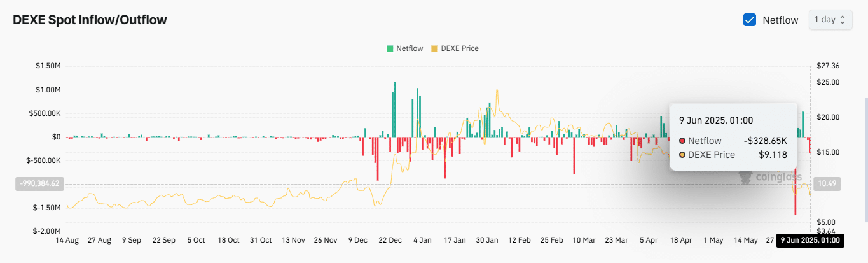The image size is (868, 263).
Task: Click the 30 Jan date label
Action: coord(487,241)
